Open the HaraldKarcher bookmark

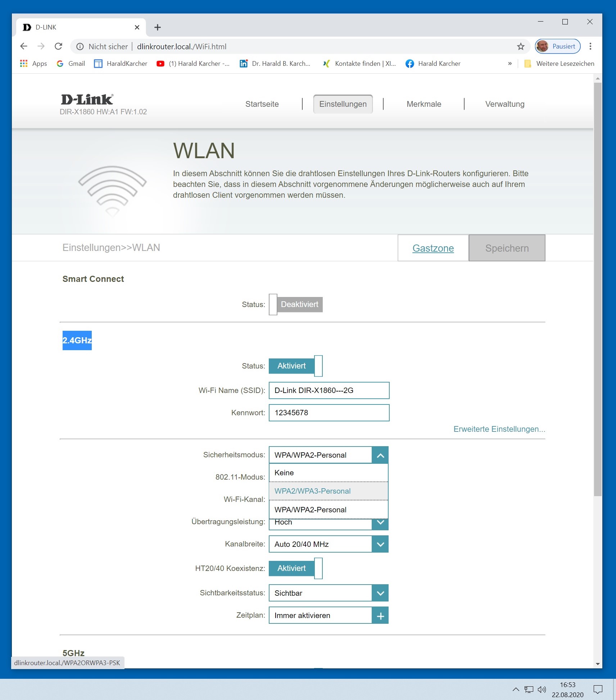[121, 64]
